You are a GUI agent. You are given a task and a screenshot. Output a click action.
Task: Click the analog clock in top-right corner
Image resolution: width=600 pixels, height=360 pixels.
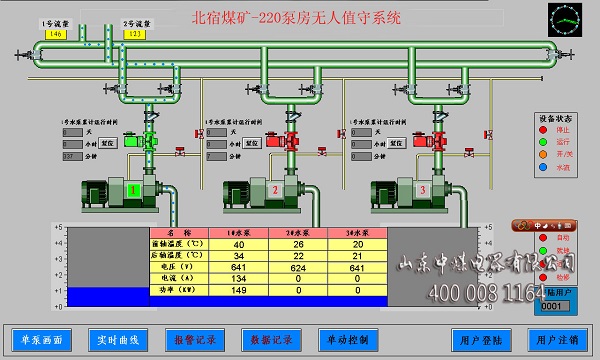(x=565, y=20)
